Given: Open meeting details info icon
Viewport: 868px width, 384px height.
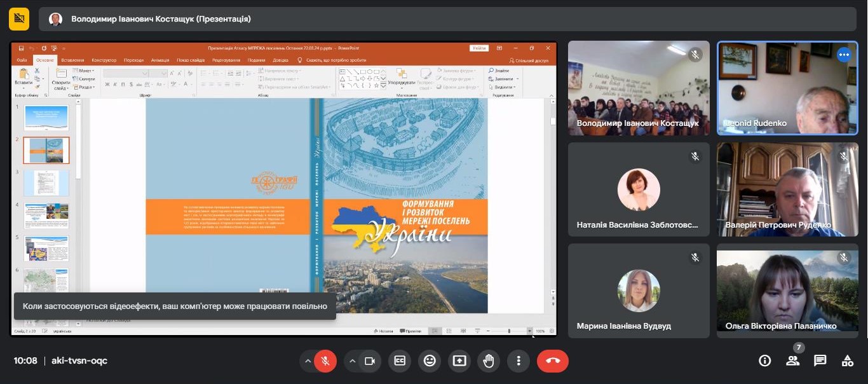Looking at the screenshot, I should click(x=765, y=361).
